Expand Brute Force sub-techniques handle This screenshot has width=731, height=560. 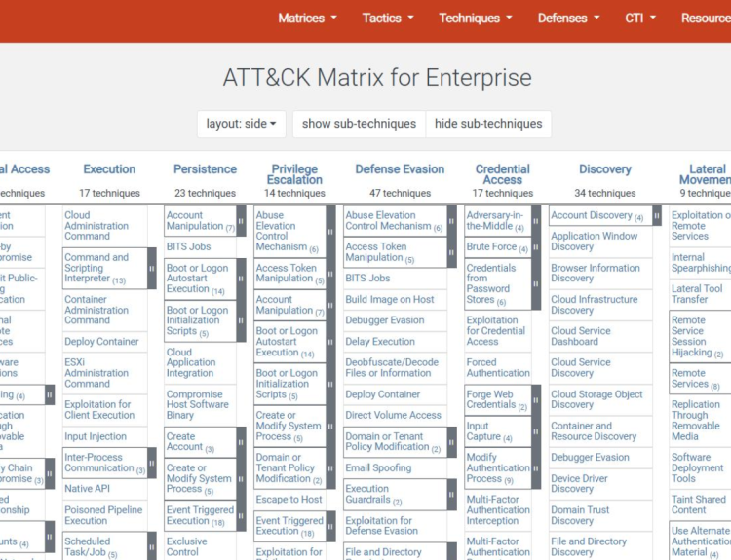[536, 247]
